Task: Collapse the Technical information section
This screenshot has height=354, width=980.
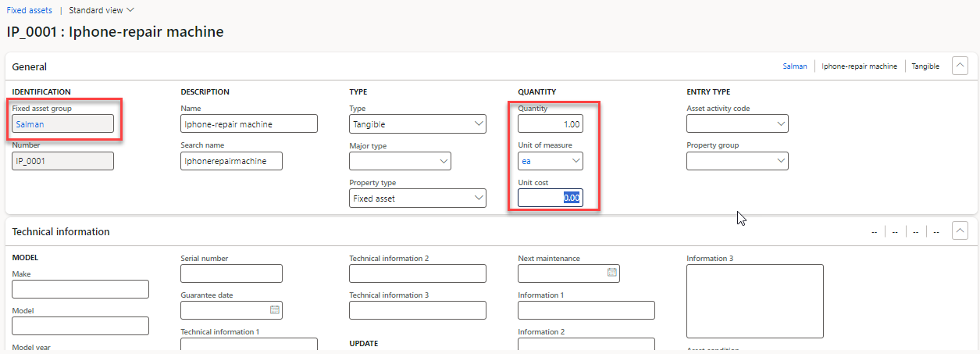Action: coord(960,231)
